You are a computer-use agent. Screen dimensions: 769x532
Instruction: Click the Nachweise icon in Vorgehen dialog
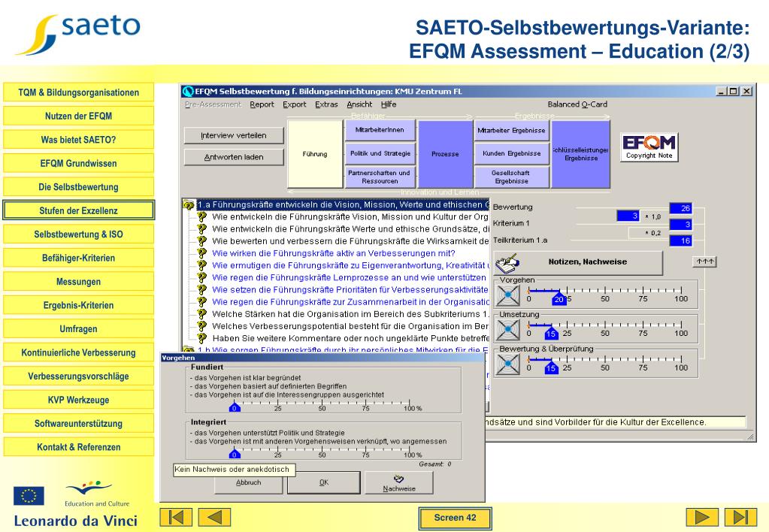[x=398, y=479]
